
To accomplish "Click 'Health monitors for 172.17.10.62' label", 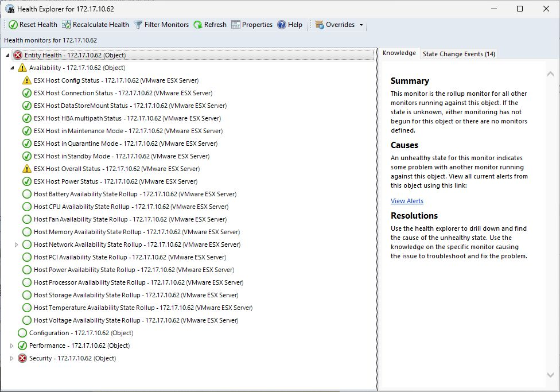I will coord(50,40).
